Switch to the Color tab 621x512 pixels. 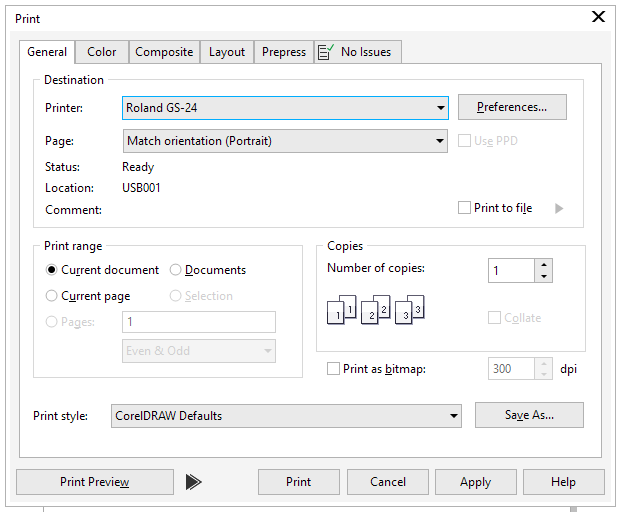tap(101, 52)
